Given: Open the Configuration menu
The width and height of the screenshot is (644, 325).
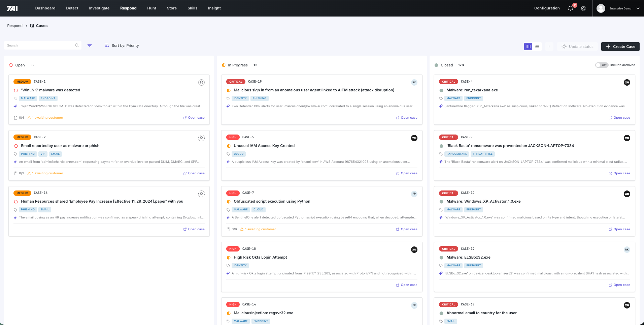Looking at the screenshot, I should coord(547,8).
